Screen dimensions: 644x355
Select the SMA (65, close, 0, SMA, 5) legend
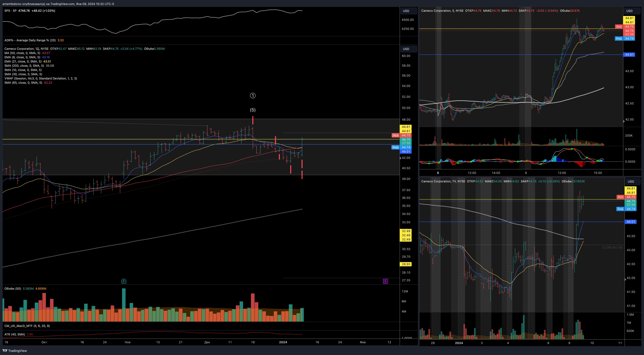point(23,83)
